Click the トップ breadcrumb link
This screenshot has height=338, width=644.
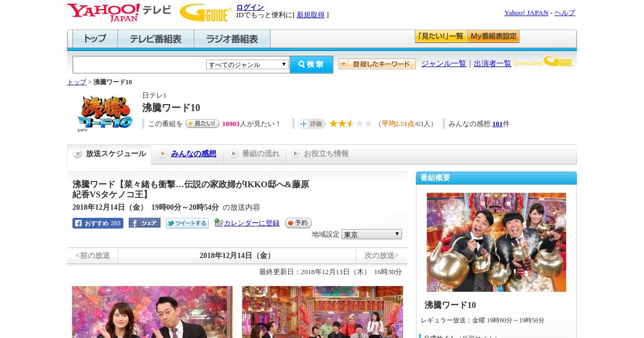point(77,82)
